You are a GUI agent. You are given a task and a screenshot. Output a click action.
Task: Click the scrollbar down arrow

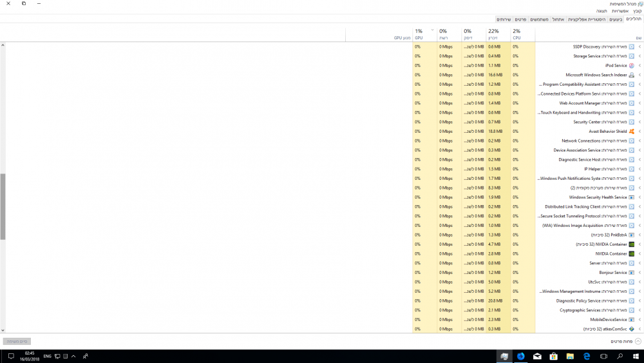click(x=3, y=330)
